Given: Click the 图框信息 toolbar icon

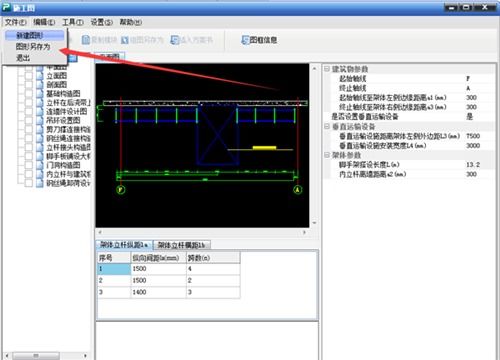Looking at the screenshot, I should pos(246,40).
